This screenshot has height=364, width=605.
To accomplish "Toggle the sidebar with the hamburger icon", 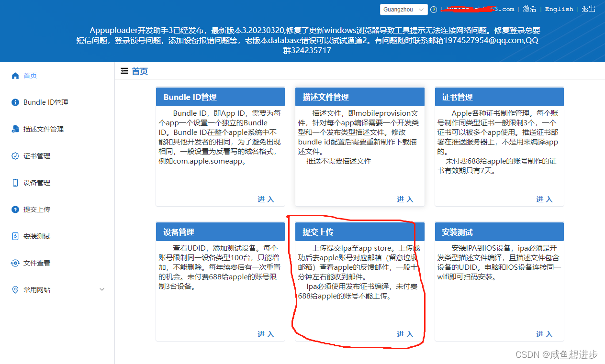I will pos(124,70).
